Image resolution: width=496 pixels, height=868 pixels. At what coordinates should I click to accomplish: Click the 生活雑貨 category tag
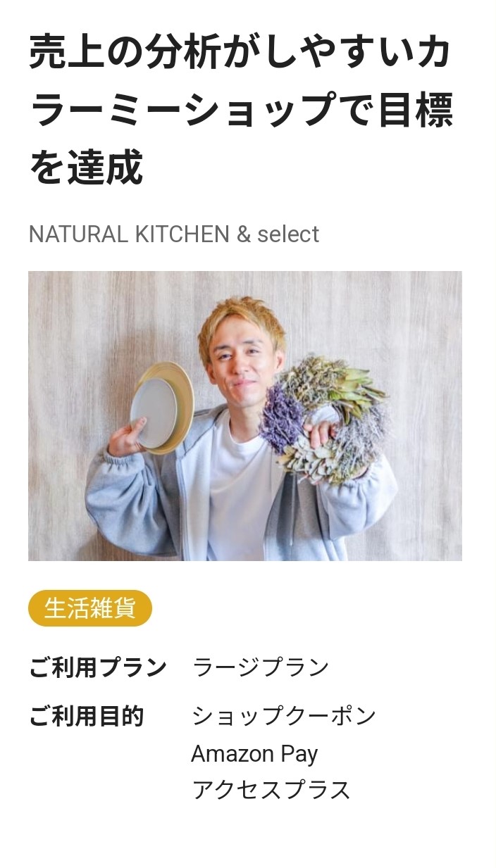click(x=90, y=608)
